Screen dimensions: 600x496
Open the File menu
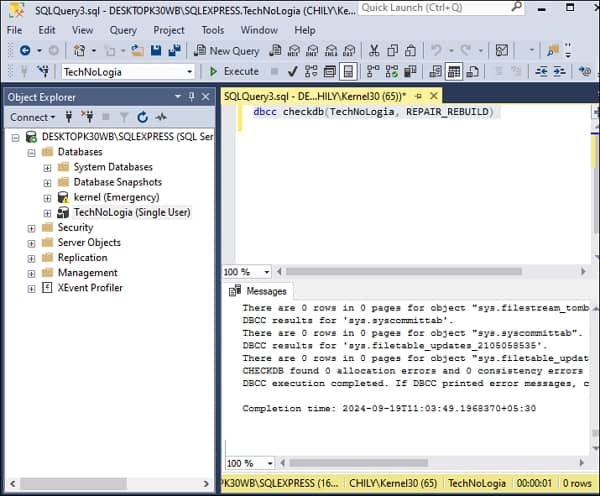[x=15, y=30]
